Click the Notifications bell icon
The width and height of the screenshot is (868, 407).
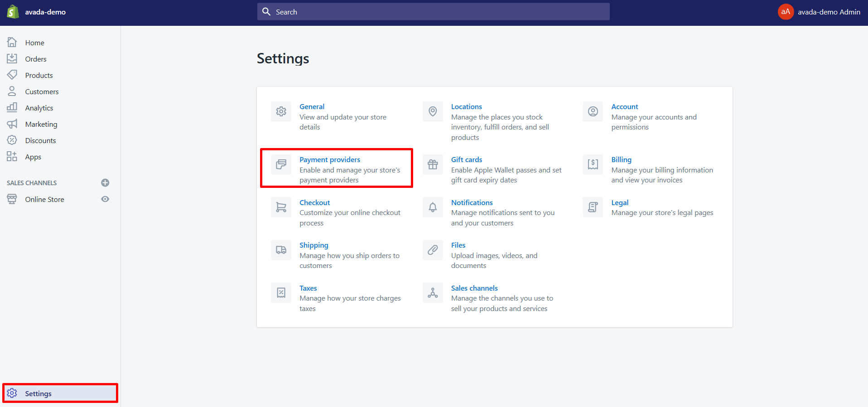pos(433,207)
